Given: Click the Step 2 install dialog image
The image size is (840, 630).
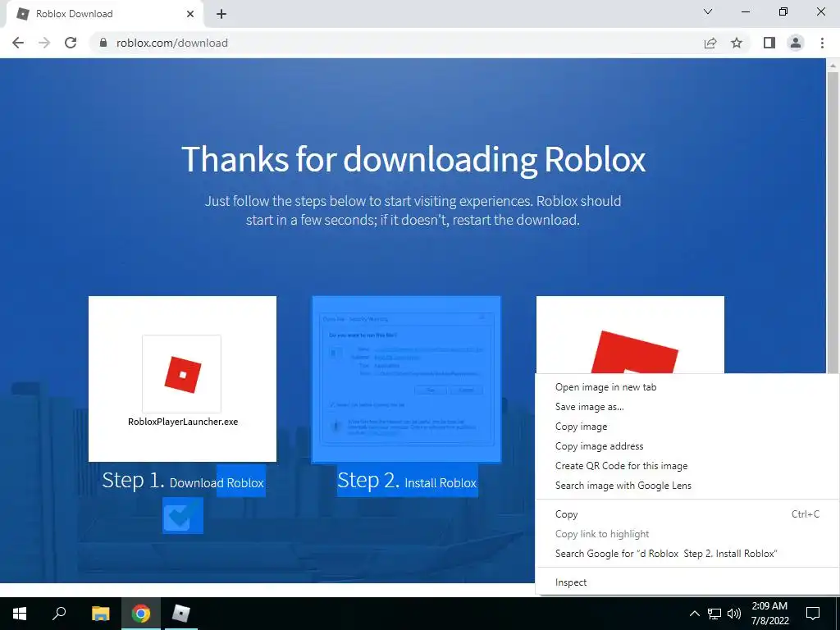Looking at the screenshot, I should click(x=407, y=379).
